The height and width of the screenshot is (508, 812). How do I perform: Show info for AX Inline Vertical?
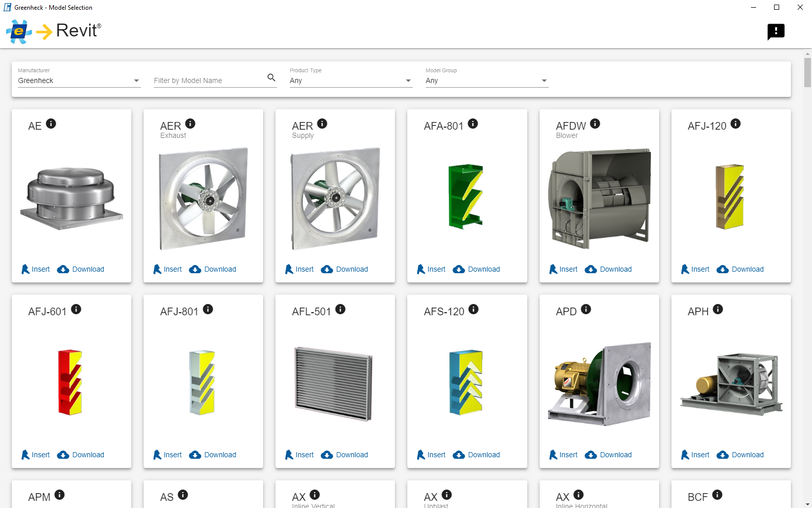pyautogui.click(x=315, y=495)
